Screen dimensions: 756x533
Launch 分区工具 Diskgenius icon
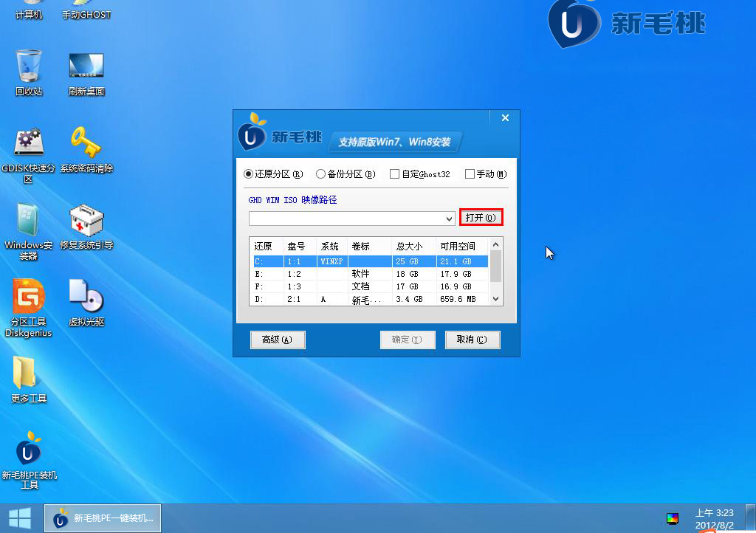click(29, 309)
